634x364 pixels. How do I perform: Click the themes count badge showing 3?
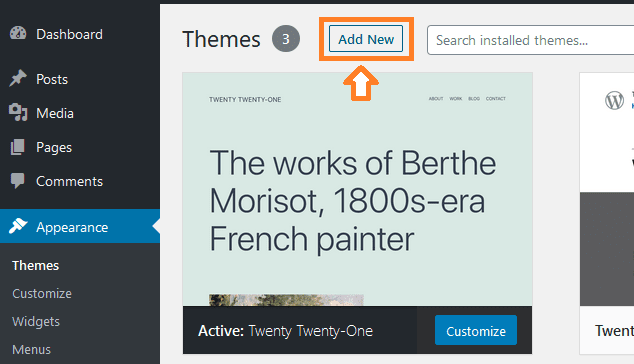click(x=286, y=39)
